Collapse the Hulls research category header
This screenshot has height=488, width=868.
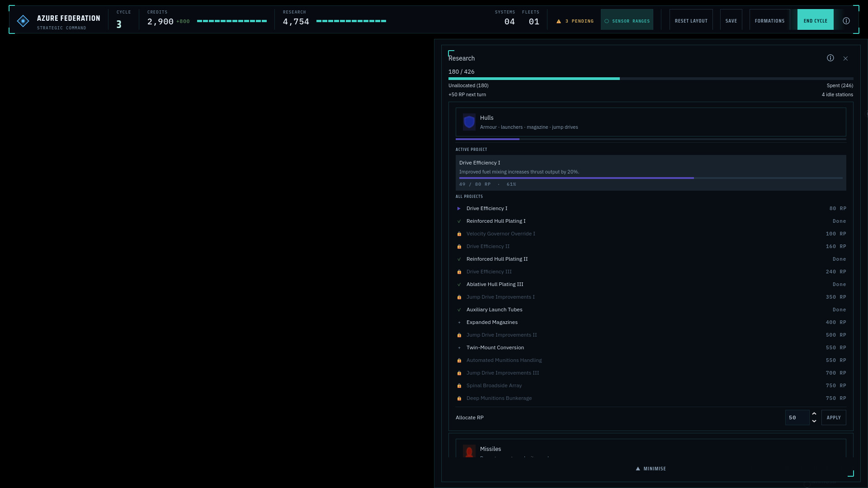tap(651, 122)
